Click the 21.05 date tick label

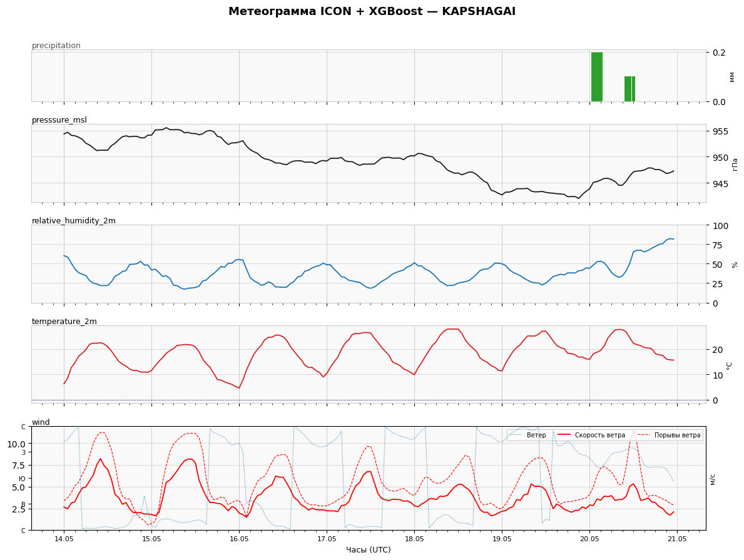tap(677, 539)
